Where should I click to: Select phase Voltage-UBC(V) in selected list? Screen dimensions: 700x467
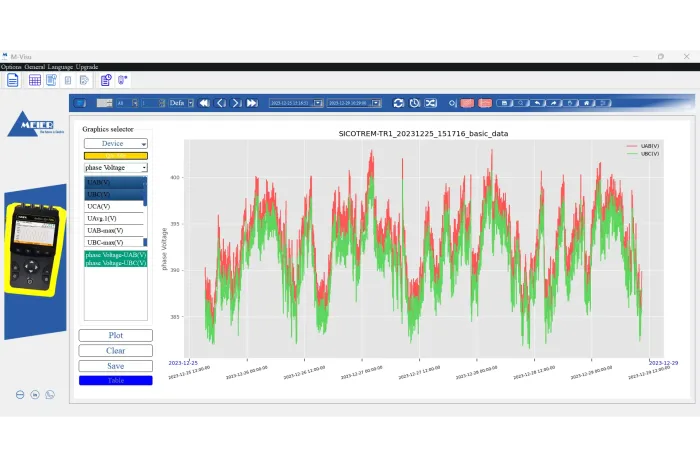click(x=116, y=263)
